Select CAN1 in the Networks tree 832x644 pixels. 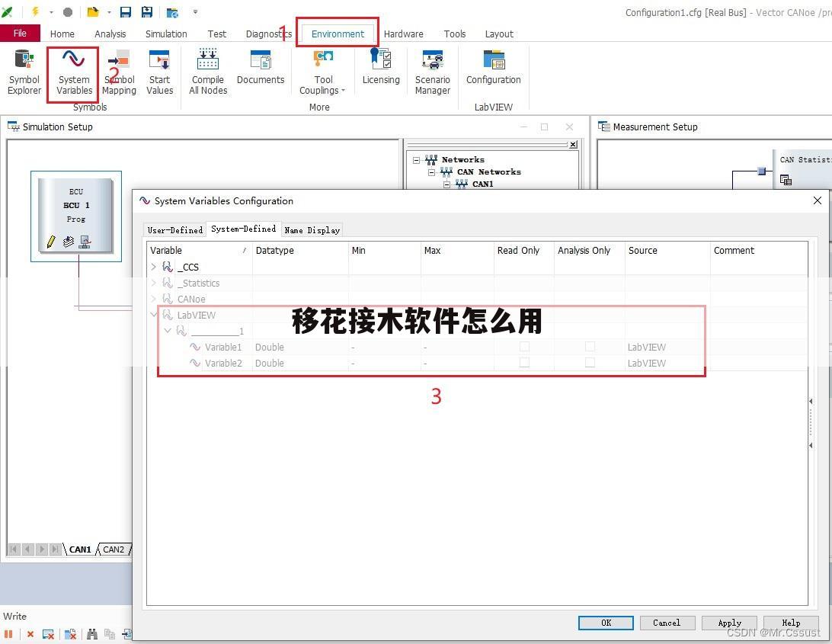pos(483,184)
